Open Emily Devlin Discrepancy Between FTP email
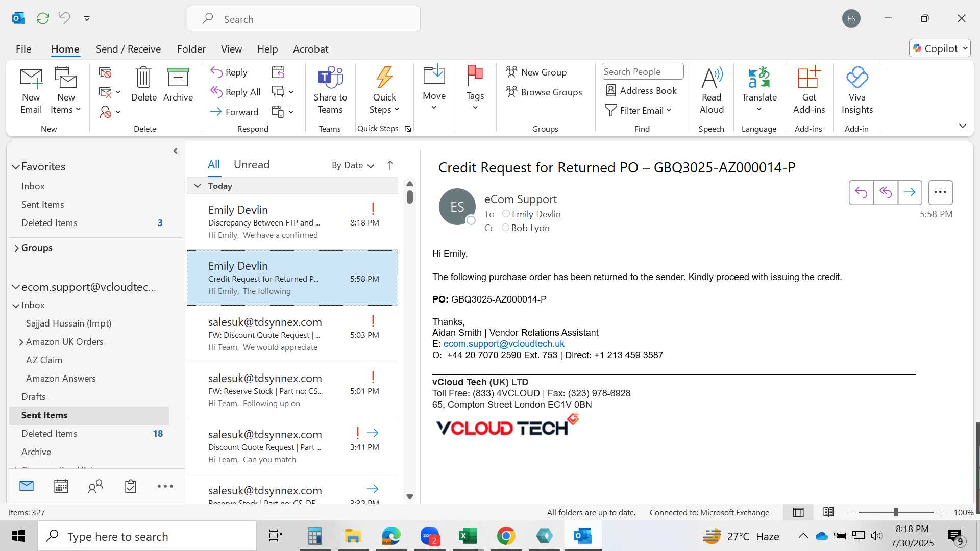The width and height of the screenshot is (980, 551). 292,222
